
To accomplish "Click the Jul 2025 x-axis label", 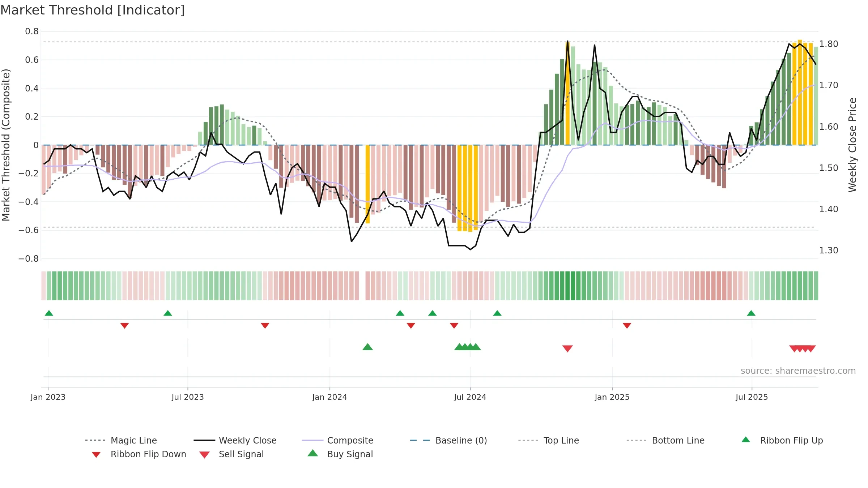I will coord(752,397).
